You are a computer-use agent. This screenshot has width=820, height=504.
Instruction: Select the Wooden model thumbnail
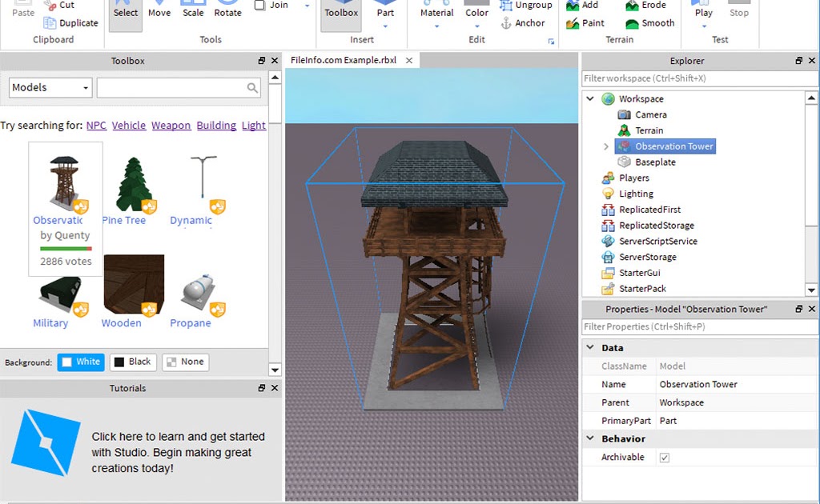coord(134,285)
